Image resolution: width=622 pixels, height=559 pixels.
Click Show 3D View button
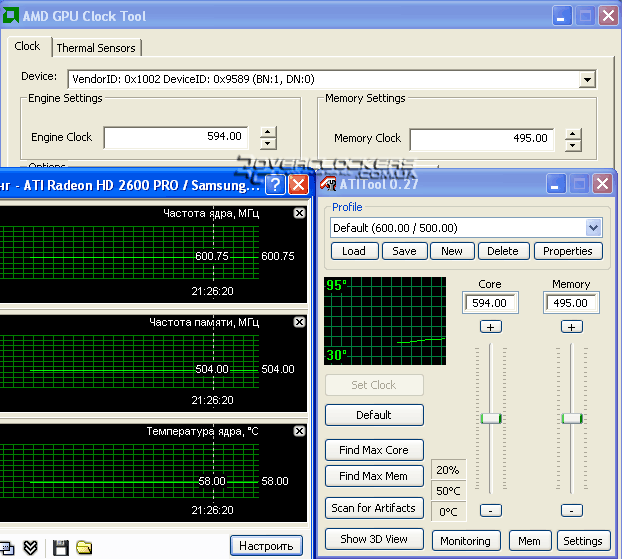point(374,539)
